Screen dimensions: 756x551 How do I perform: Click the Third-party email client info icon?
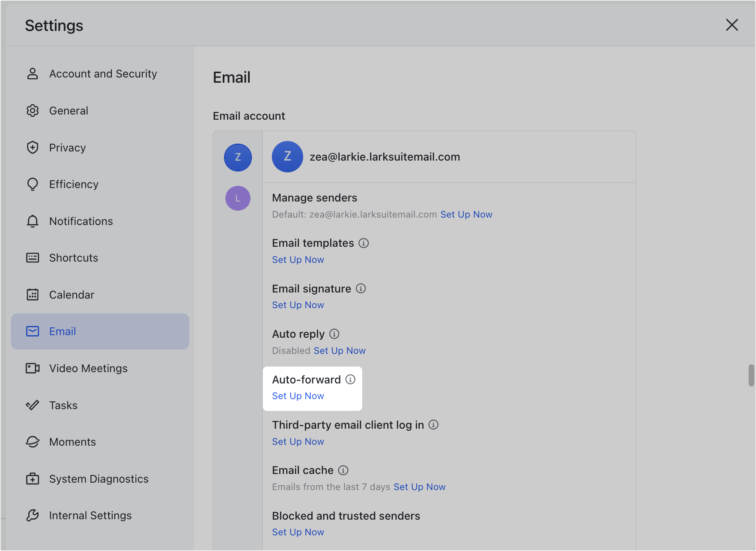click(433, 425)
